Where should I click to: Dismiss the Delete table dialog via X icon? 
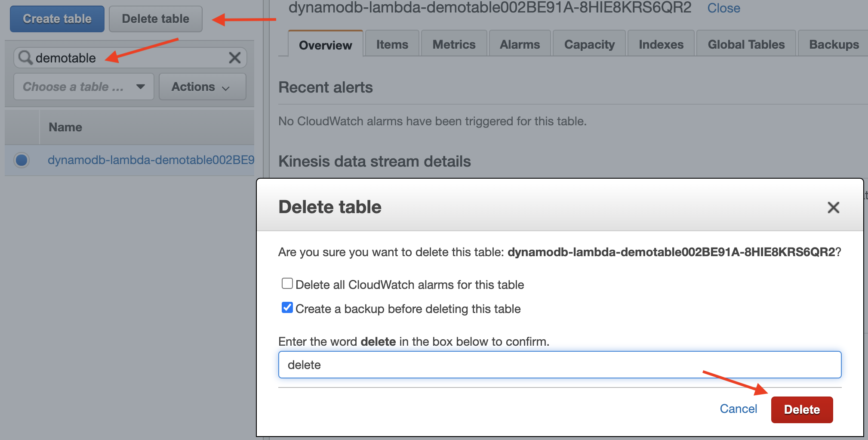tap(833, 208)
